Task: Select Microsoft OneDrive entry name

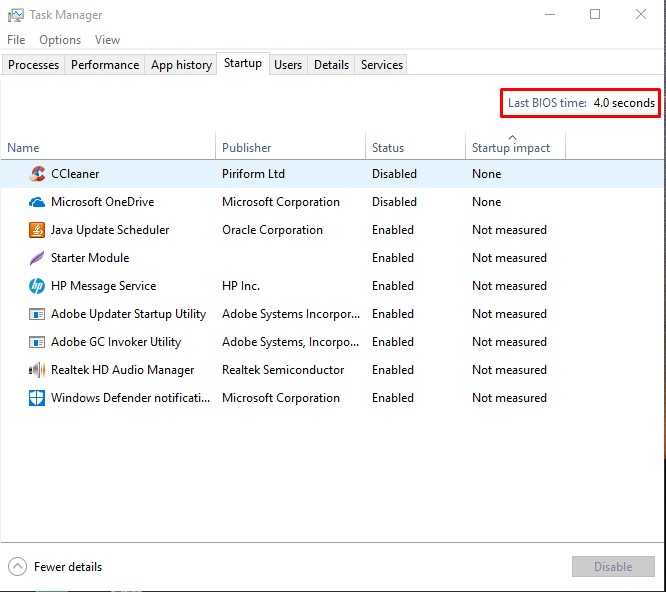Action: pos(102,202)
